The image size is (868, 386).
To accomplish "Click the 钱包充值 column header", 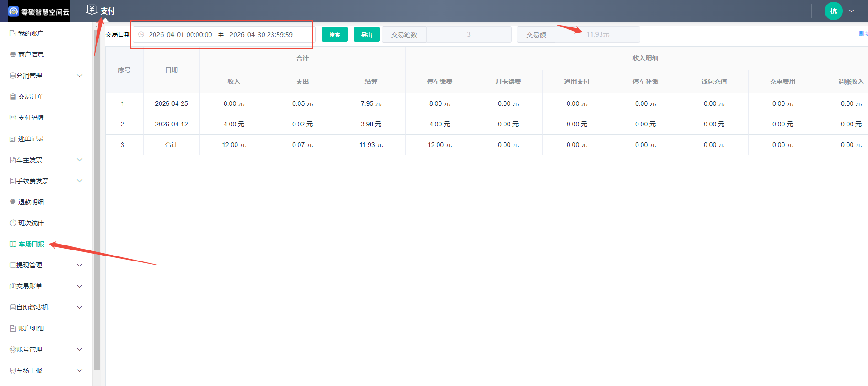I will click(714, 82).
